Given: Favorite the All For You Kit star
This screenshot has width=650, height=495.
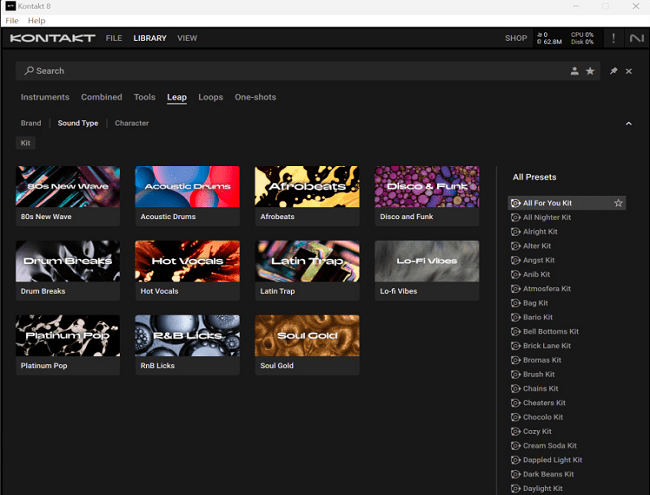Looking at the screenshot, I should coord(618,203).
